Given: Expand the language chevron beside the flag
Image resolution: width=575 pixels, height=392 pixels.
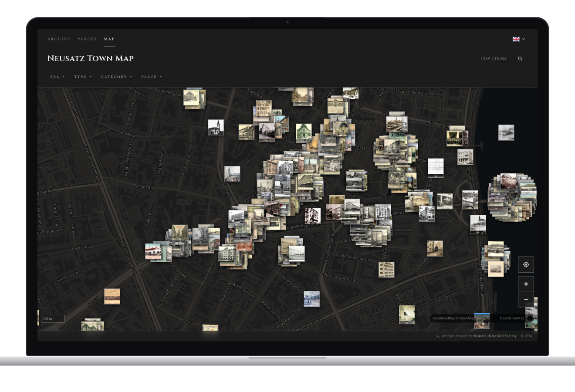Looking at the screenshot, I should point(524,39).
